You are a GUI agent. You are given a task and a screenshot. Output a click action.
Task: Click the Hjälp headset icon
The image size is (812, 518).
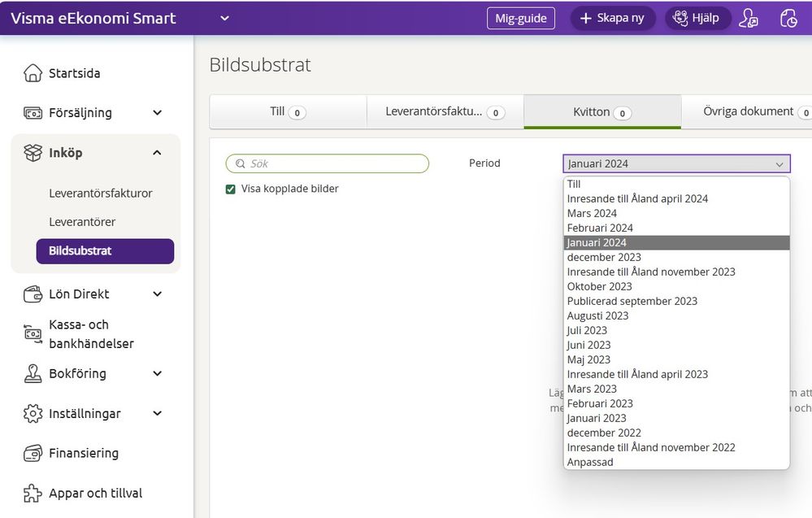[x=680, y=18]
